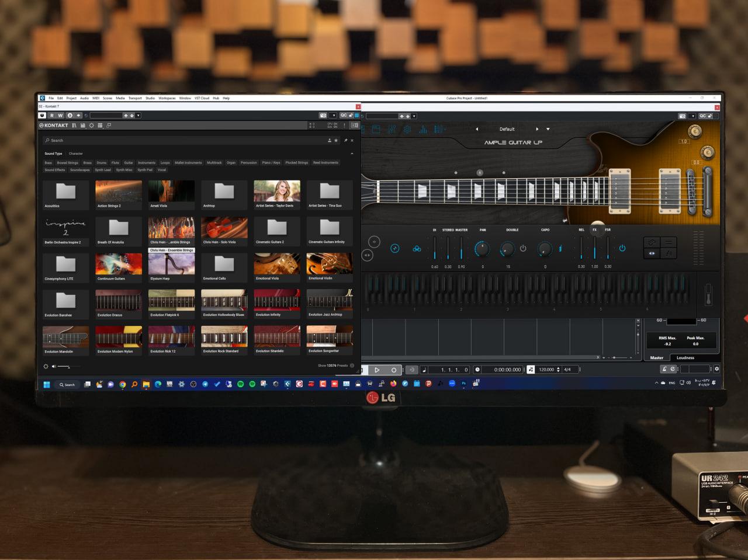
Task: Click Kontakt plugin snapshot camera icon
Action: coord(323,116)
